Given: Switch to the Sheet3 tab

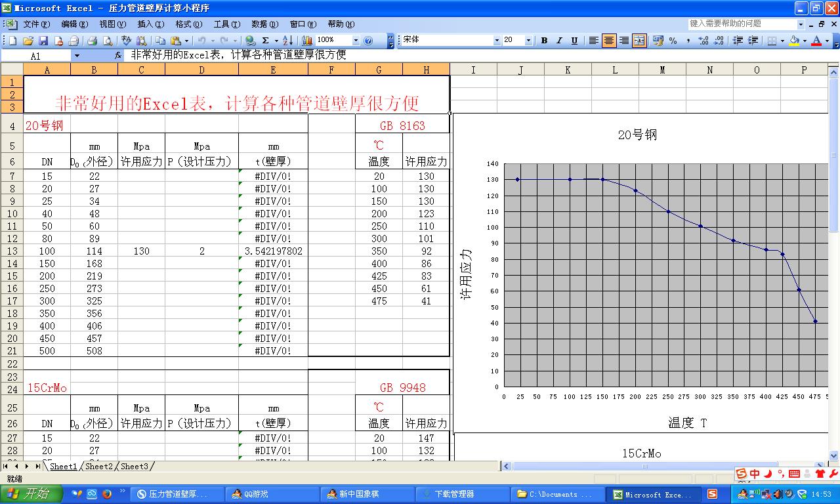Looking at the screenshot, I should tap(134, 467).
